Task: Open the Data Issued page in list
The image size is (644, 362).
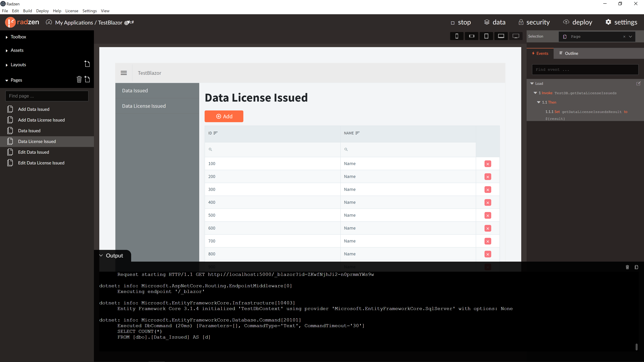Action: [47, 131]
